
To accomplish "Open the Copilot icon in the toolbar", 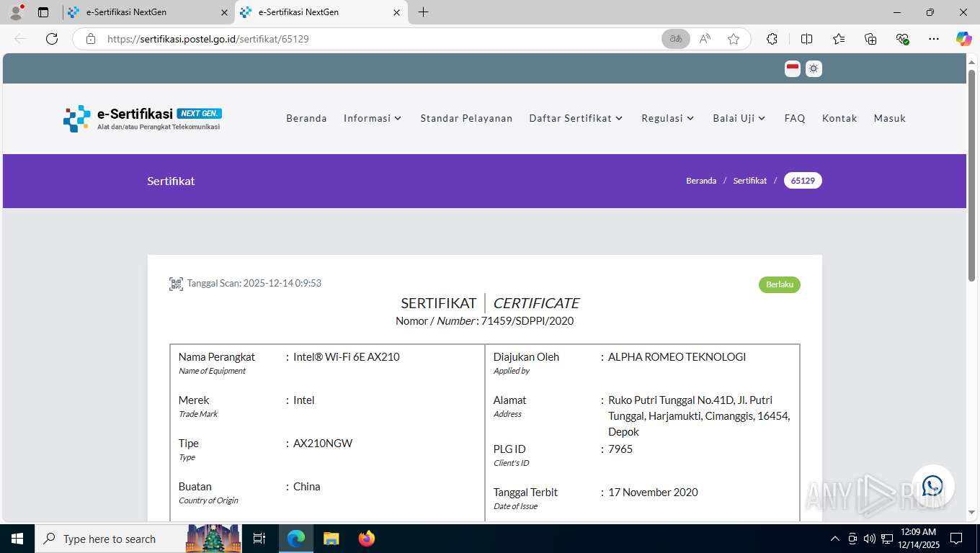I will (963, 39).
